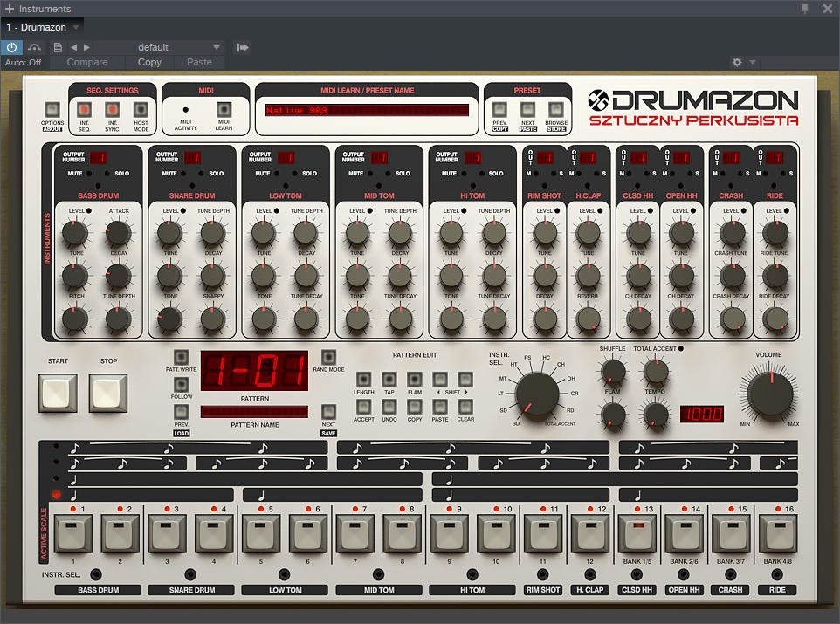The image size is (840, 624).
Task: Click the tempo LED display
Action: pos(702,414)
